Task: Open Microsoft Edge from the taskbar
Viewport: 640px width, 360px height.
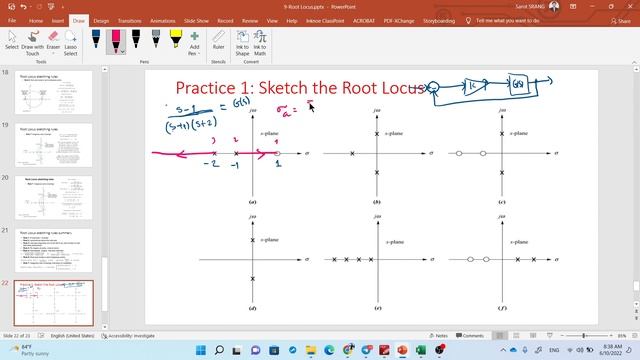Action: (x=329, y=350)
